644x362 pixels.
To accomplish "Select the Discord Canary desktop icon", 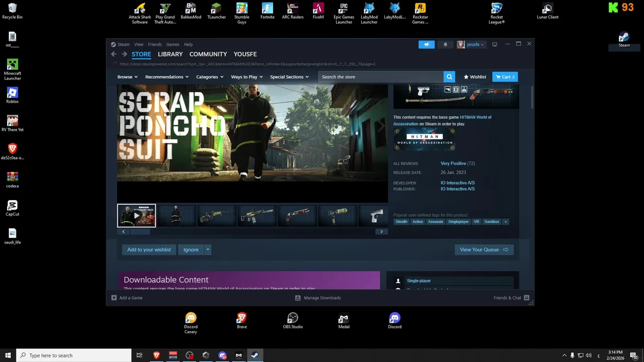I will pyautogui.click(x=191, y=323).
